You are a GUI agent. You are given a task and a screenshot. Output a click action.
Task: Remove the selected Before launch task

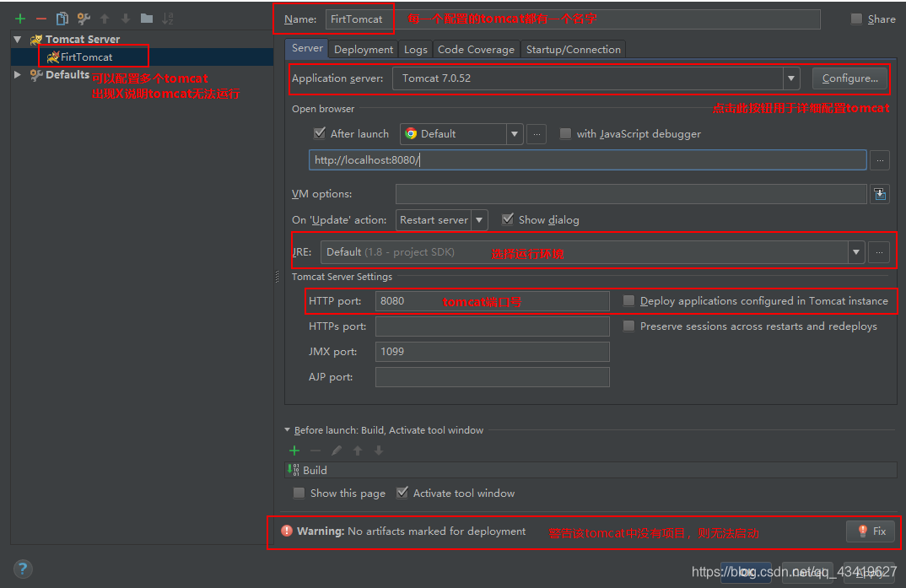point(315,450)
